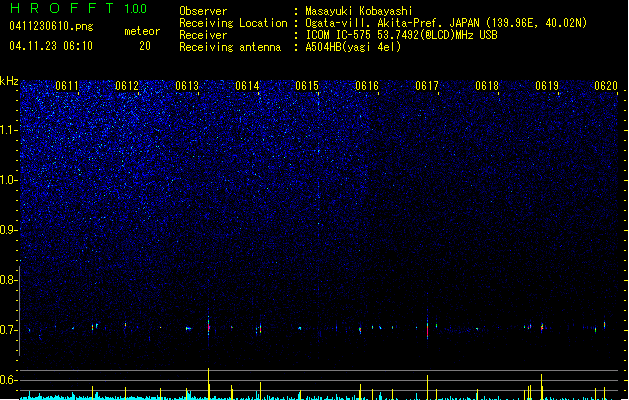Click time marker 0619
629x400 pixels.
click(547, 86)
